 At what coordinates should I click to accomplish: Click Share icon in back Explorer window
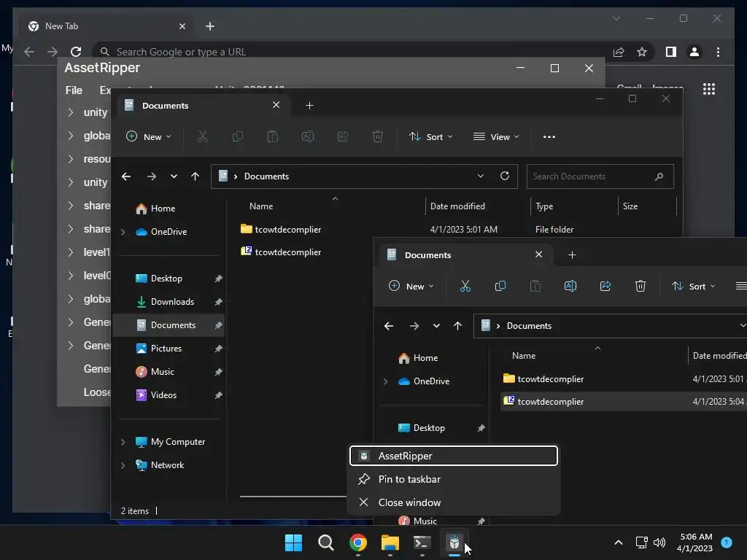(343, 136)
